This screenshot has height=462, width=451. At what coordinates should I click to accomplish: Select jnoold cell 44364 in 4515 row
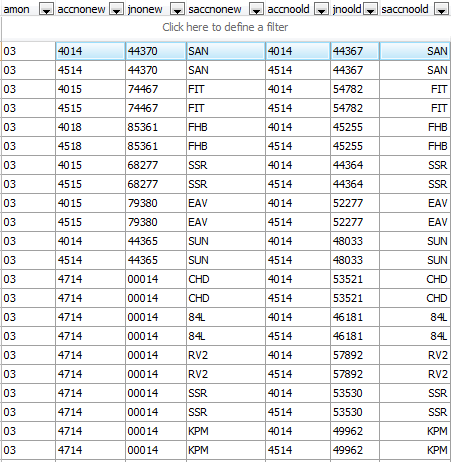click(x=355, y=184)
